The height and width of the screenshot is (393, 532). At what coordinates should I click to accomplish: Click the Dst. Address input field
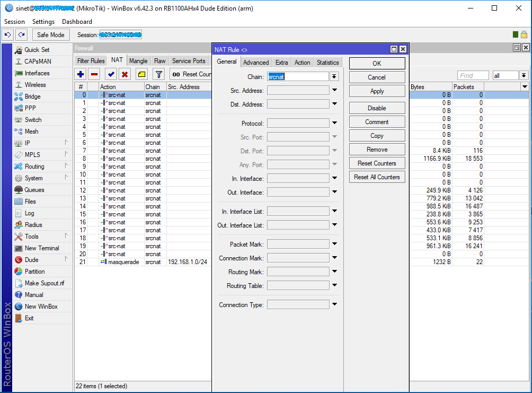[x=298, y=104]
